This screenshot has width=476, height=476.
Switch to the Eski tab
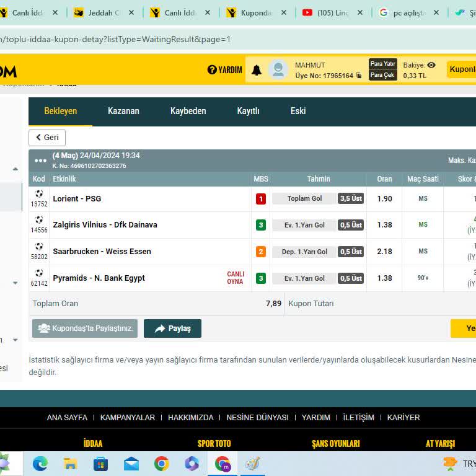point(298,111)
